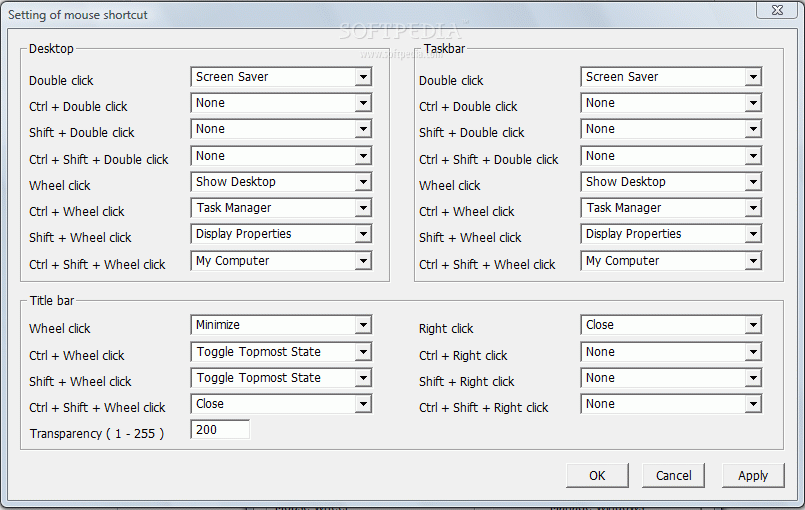This screenshot has width=805, height=510.
Task: Open Taskbar Ctrl + Shift + Wheel click My Computer dropdown
Action: tap(671, 261)
